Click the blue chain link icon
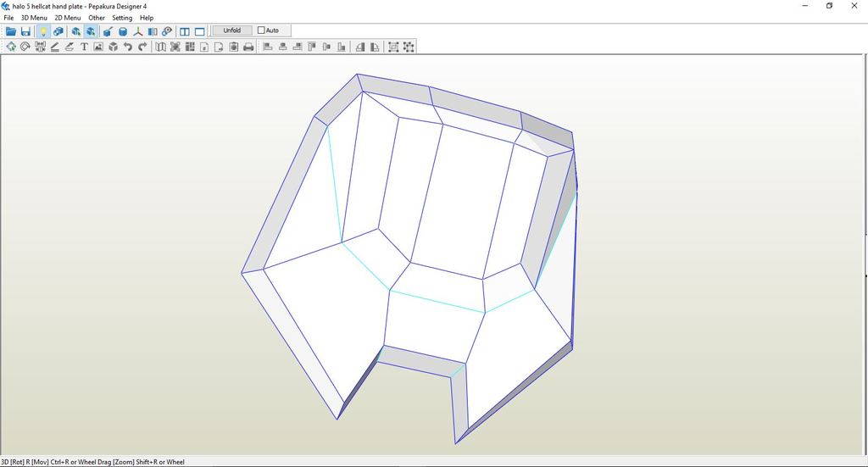Viewport: 868px width, 467px height. pyautogui.click(x=167, y=31)
